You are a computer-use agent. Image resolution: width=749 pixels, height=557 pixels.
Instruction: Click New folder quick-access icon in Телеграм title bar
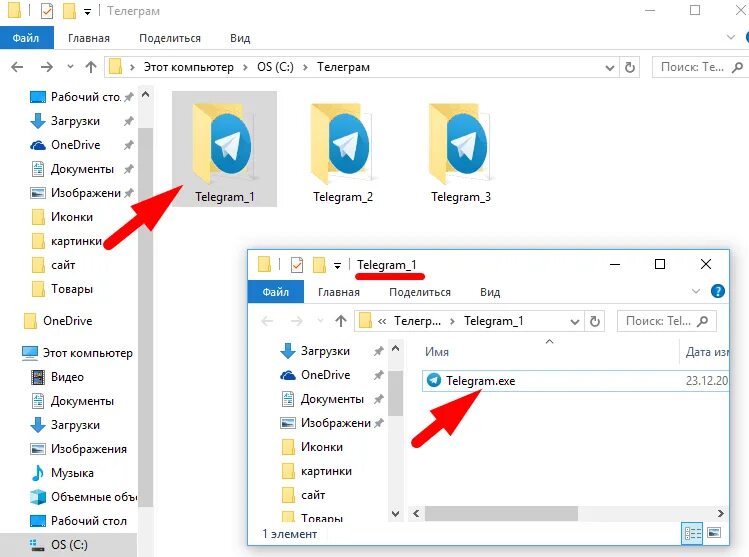pyautogui.click(x=69, y=11)
